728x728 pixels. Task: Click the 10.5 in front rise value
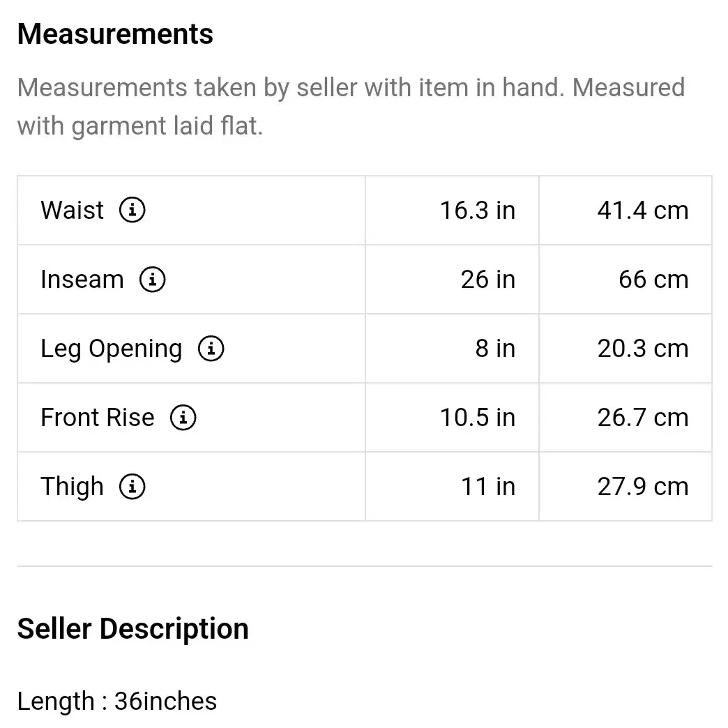478,418
